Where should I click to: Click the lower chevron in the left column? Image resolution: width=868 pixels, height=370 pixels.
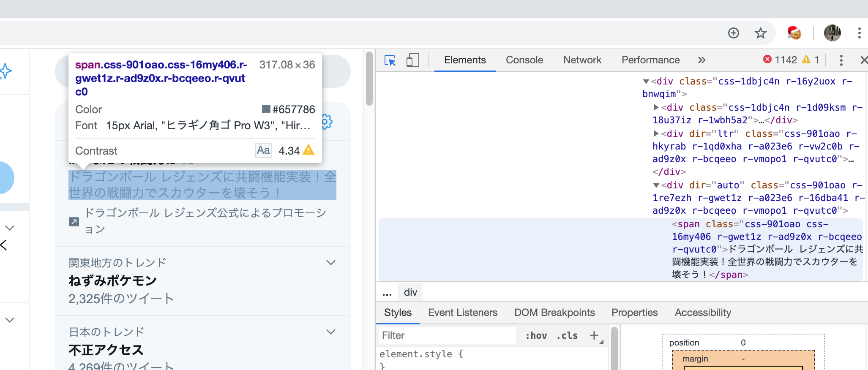(x=10, y=320)
